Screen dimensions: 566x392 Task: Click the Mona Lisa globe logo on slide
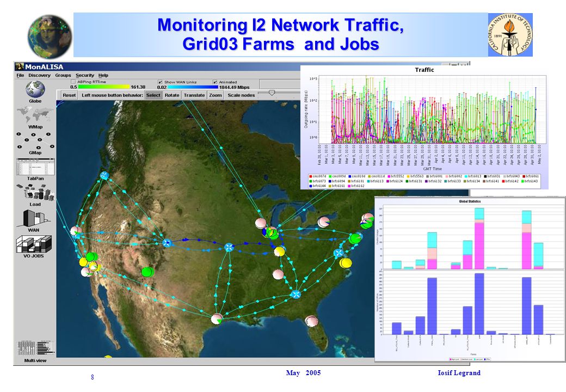(50, 36)
